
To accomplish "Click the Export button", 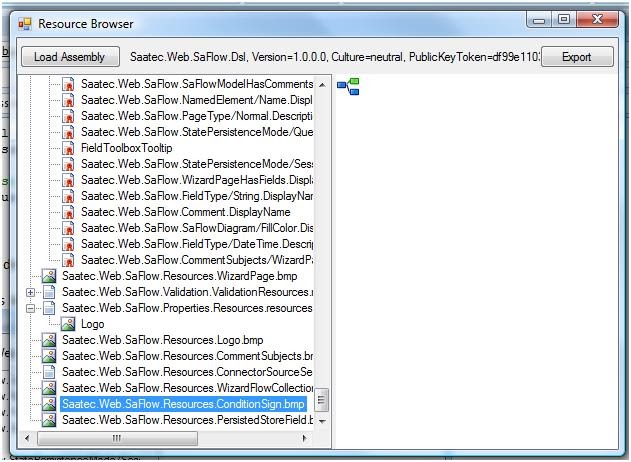I will [x=577, y=57].
